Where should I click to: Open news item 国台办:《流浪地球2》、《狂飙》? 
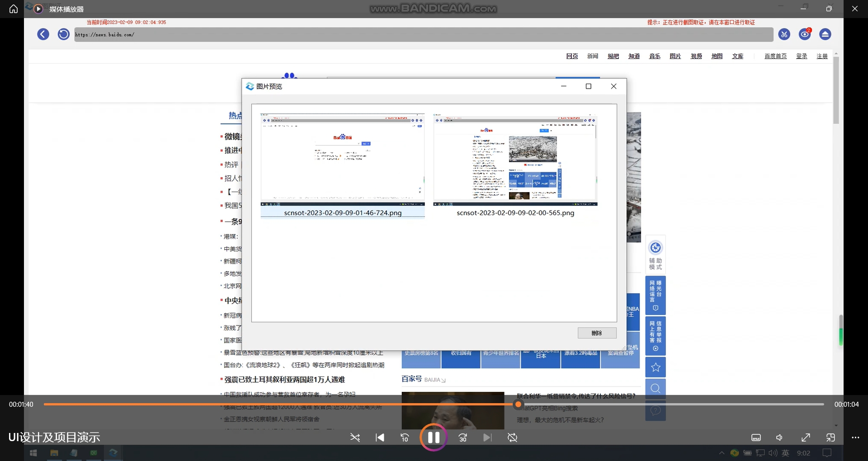pos(304,365)
